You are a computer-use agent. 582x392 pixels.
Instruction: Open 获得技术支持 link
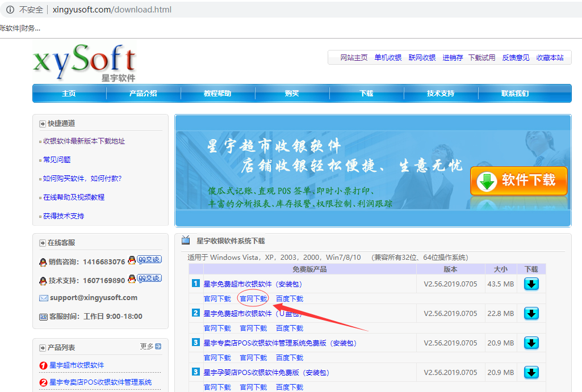pos(64,216)
